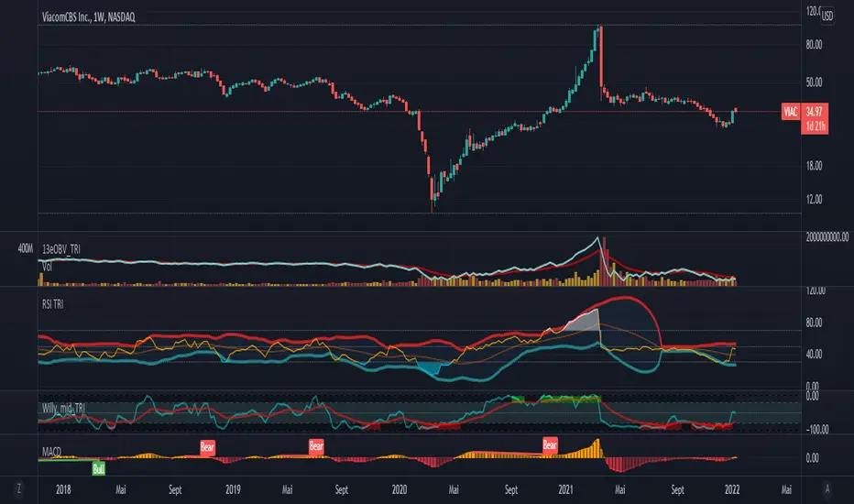This screenshot has width=854, height=504.
Task: Click the 400M volume scale label
Action: point(25,248)
